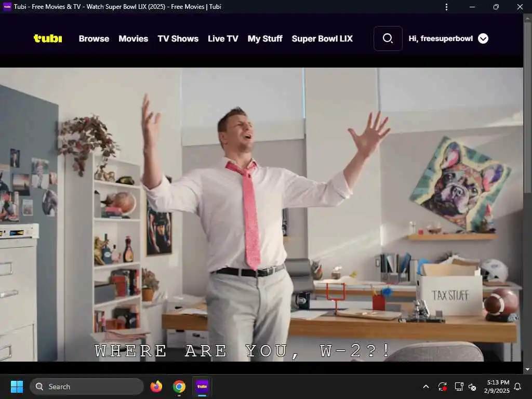Screen dimensions: 532x399
Task: Open the app's three-dot menu in title bar
Action: coord(446,7)
